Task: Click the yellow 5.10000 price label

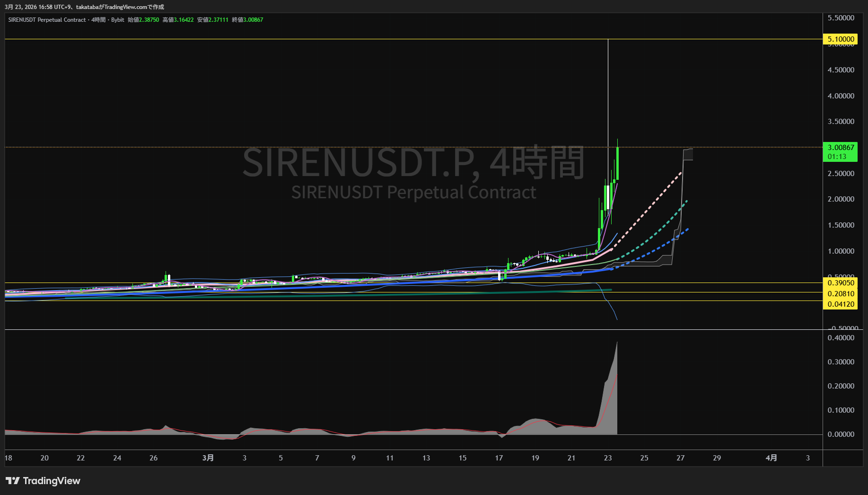Action: coord(840,39)
